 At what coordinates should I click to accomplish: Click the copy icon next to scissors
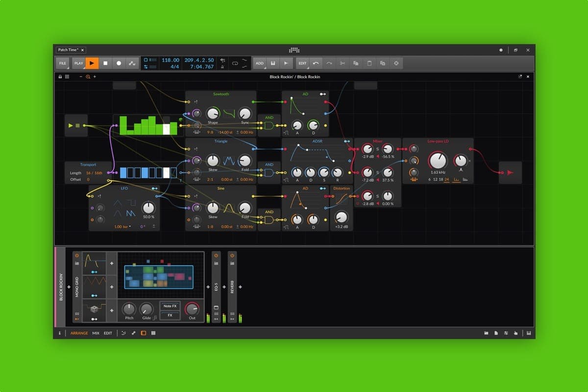click(356, 63)
